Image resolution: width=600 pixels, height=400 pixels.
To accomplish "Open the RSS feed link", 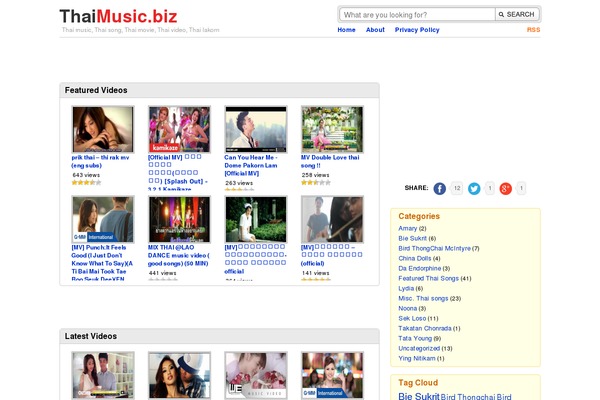I will [533, 30].
